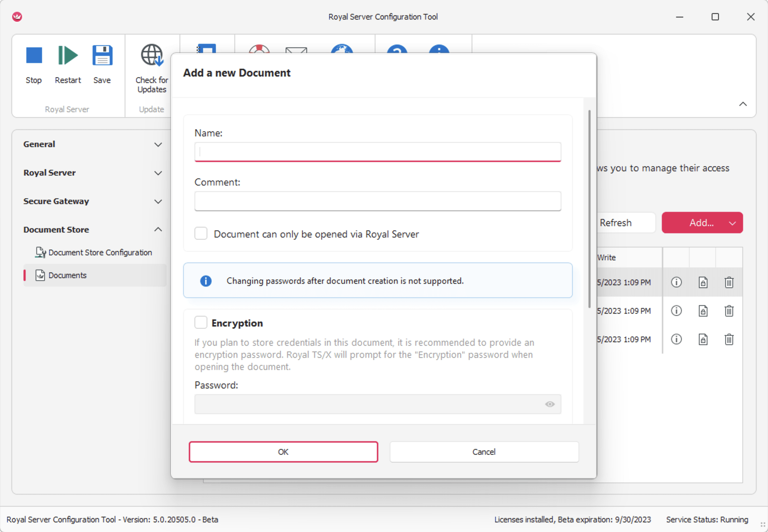Delete the first document with trash icon

coord(729,282)
